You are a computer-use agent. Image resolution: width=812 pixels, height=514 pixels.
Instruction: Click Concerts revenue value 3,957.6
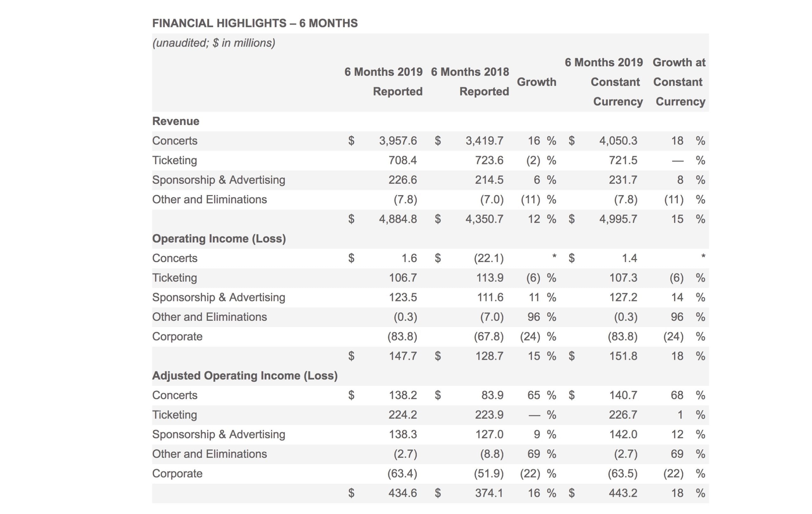[398, 141]
